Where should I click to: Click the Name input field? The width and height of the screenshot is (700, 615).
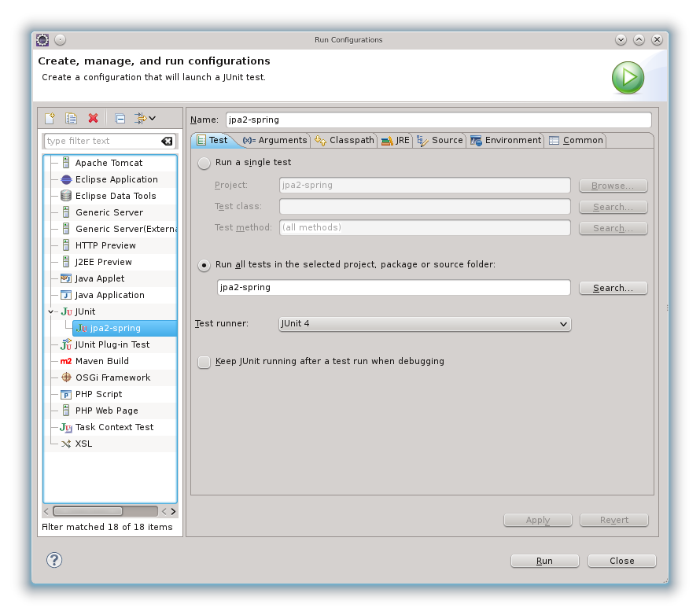(438, 120)
